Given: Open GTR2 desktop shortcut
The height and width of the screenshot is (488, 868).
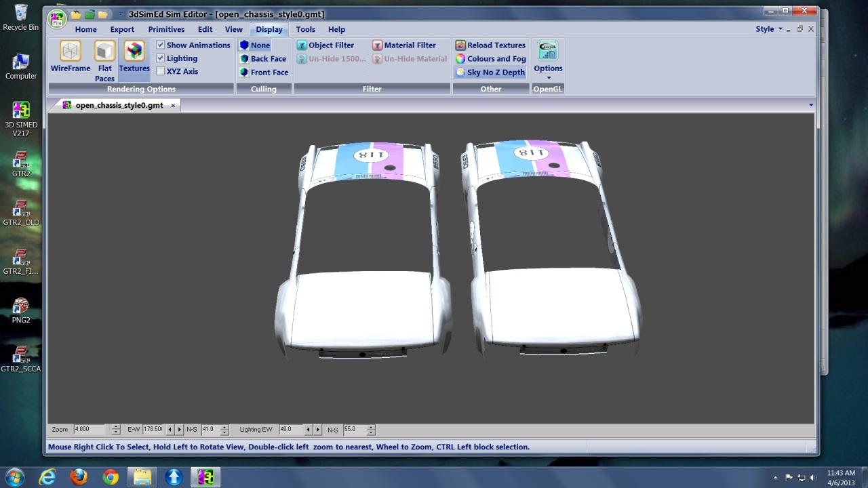Looking at the screenshot, I should pyautogui.click(x=21, y=164).
